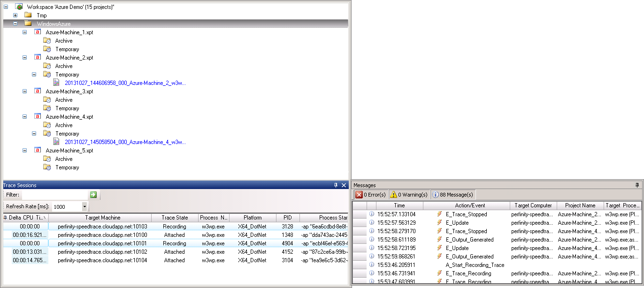
Task: Click the green apply-filter arrow icon
Action: pos(93,194)
